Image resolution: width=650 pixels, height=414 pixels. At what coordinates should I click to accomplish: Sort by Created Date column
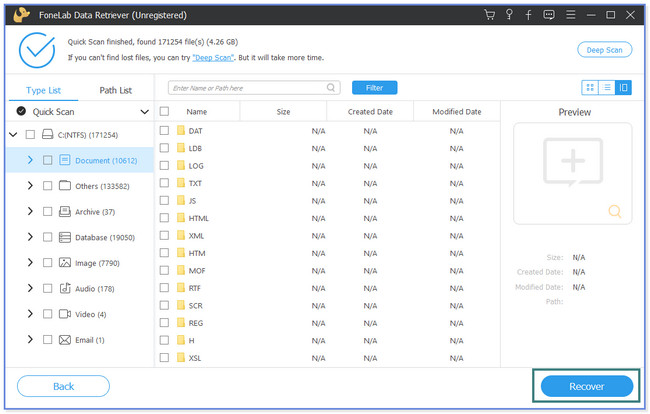click(x=370, y=111)
